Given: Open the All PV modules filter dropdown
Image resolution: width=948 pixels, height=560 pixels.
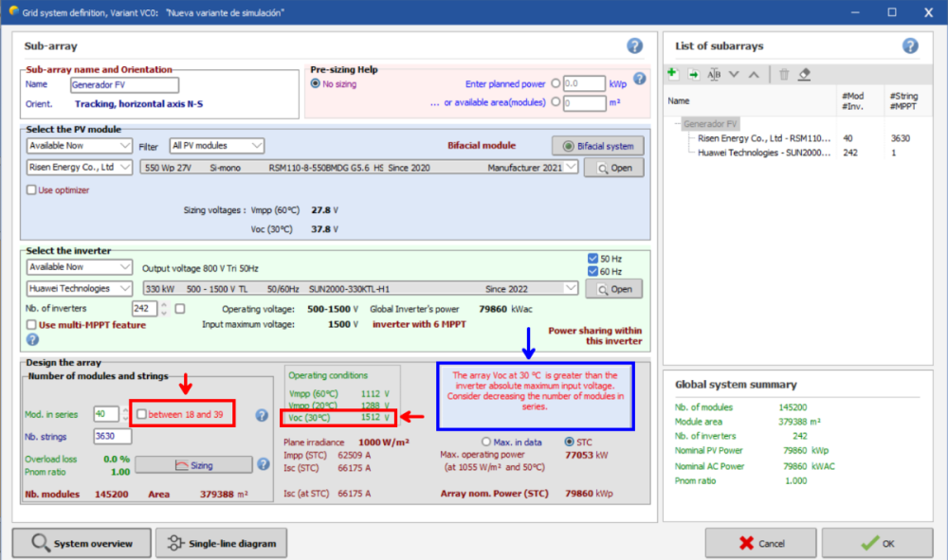Looking at the screenshot, I should pos(217,146).
